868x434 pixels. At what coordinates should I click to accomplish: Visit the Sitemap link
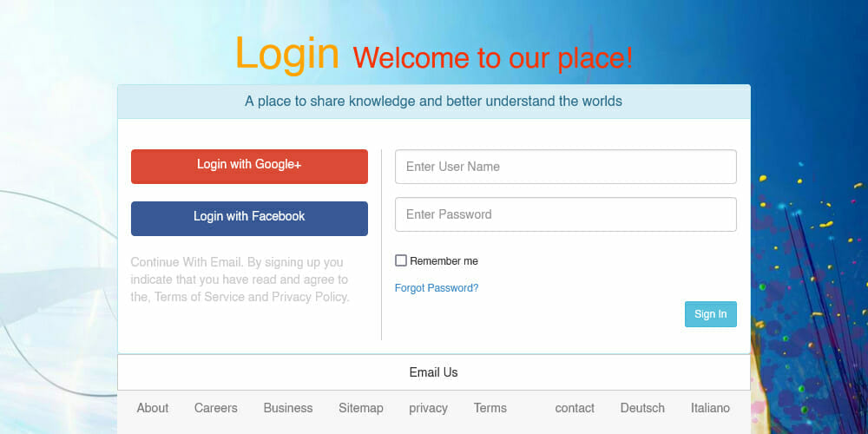pyautogui.click(x=360, y=408)
